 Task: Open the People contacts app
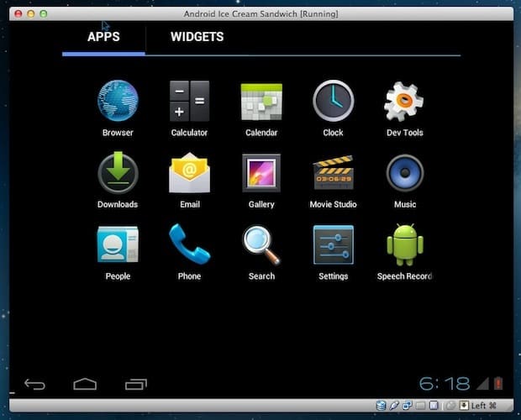pyautogui.click(x=118, y=244)
